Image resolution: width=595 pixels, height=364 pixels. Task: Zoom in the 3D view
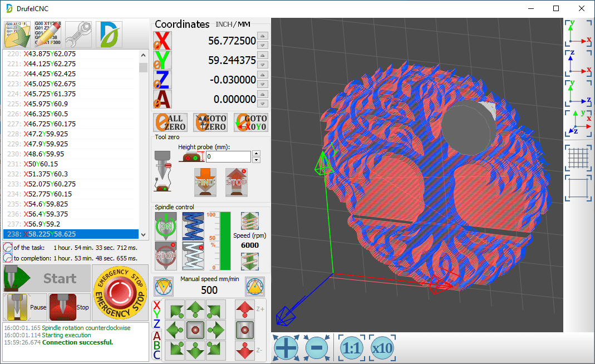286,348
